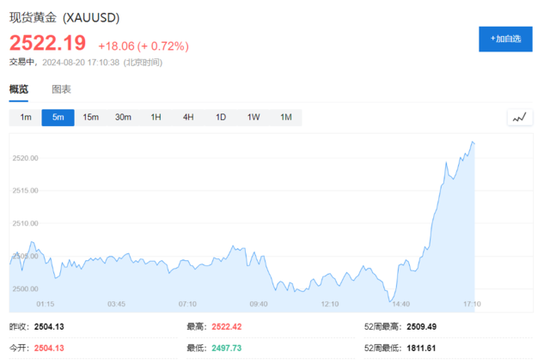Add XAUUSD to watchlist with 加自选
Screen dimensions: 550x364
[x=505, y=39]
